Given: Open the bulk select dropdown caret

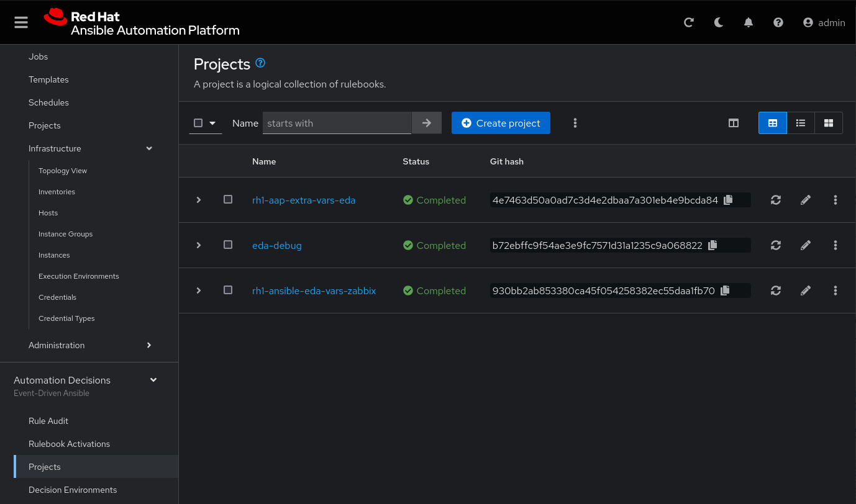Looking at the screenshot, I should tap(212, 123).
